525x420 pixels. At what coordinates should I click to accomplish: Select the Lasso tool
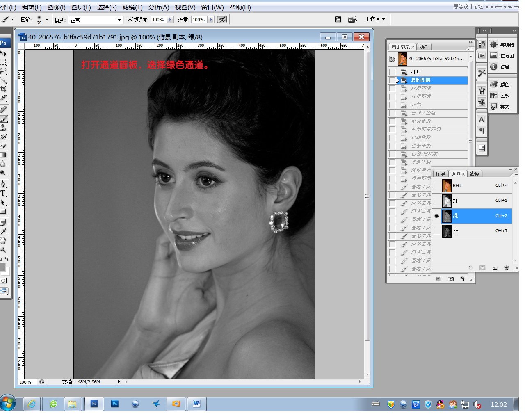3,71
